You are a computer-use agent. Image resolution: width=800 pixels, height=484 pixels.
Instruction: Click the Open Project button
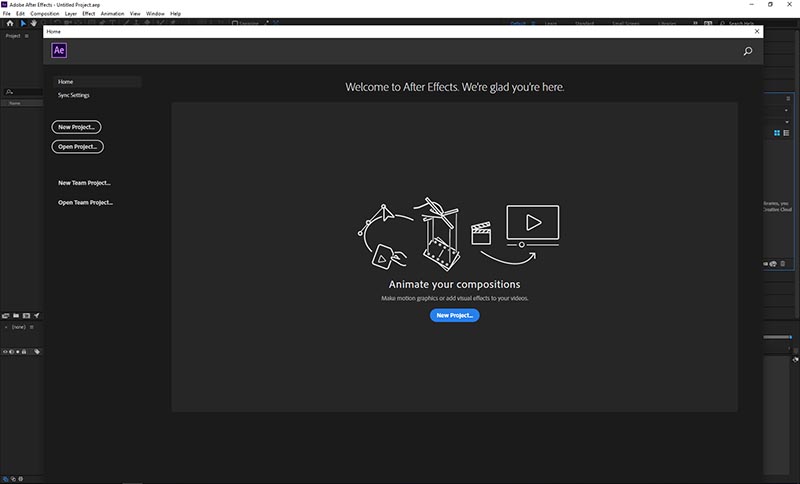click(78, 147)
